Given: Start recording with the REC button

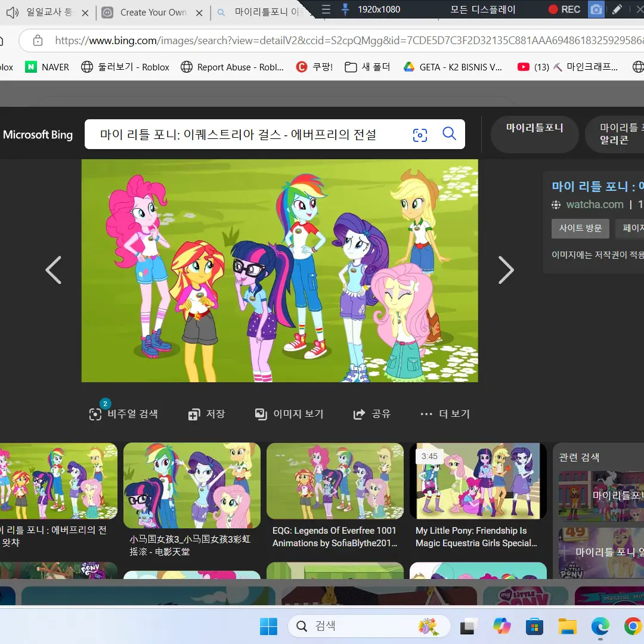Looking at the screenshot, I should [x=564, y=9].
